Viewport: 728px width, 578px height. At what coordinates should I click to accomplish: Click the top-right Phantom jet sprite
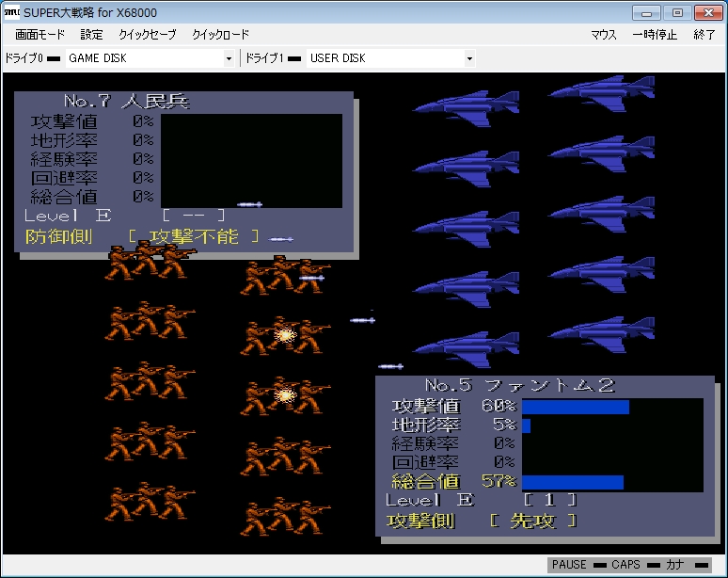point(601,94)
